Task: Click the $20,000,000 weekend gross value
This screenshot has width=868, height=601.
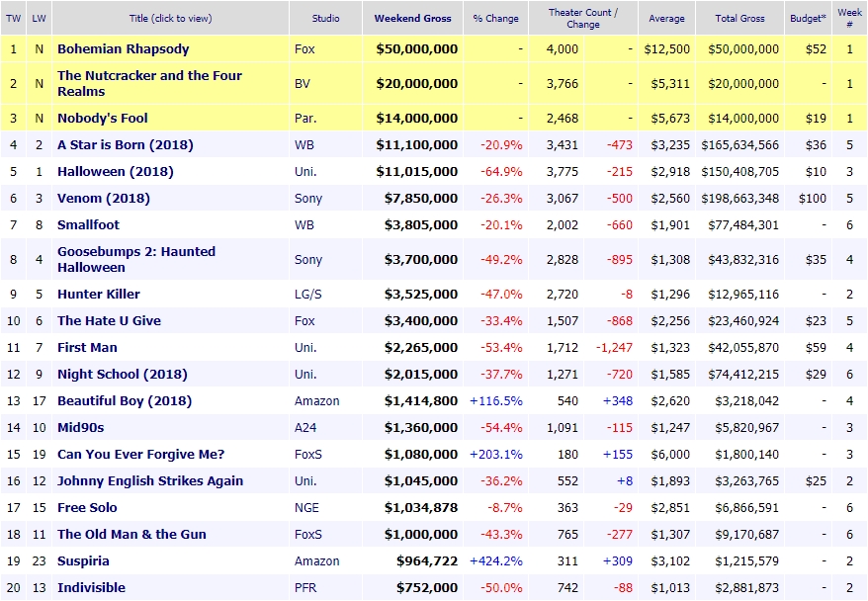Action: [x=417, y=84]
